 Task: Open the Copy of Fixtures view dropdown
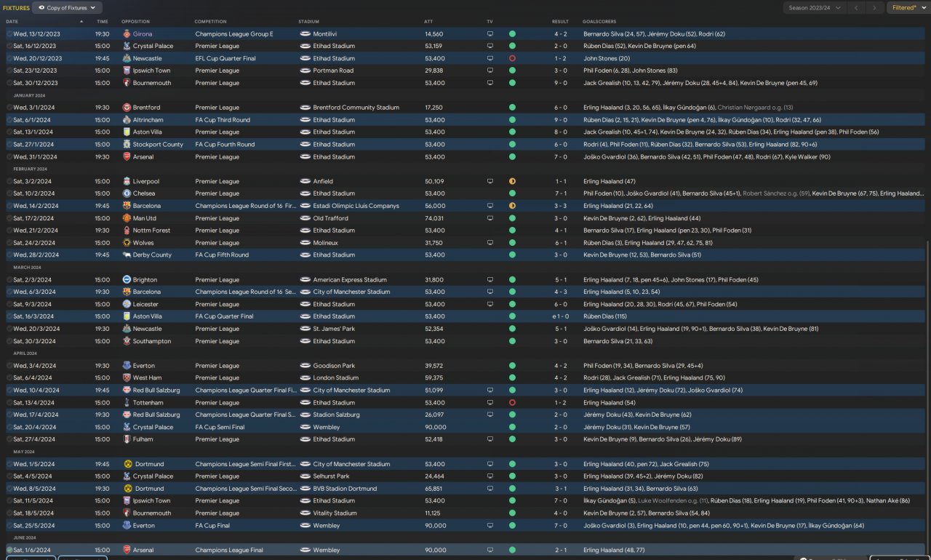coord(65,8)
